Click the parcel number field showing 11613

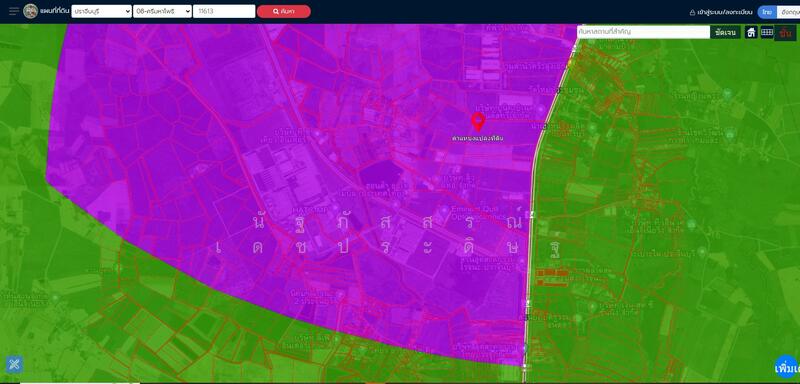click(x=224, y=11)
